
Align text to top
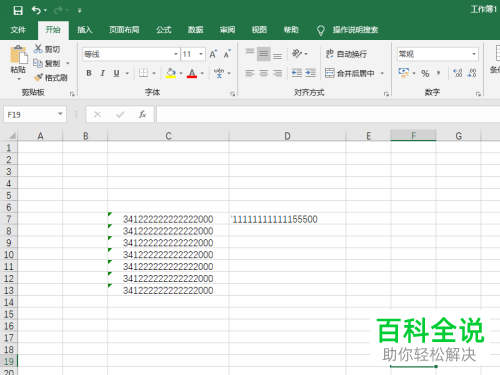[250, 53]
